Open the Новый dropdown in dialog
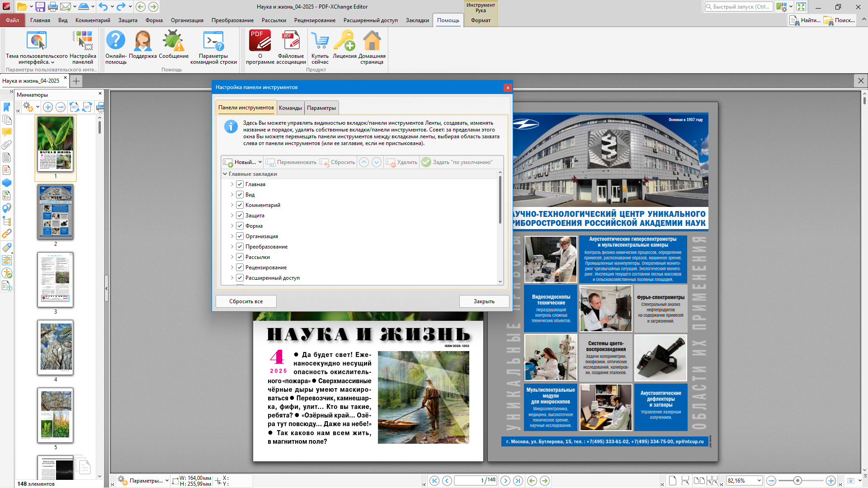Screen dimensions: 868x488 [x=260, y=162]
